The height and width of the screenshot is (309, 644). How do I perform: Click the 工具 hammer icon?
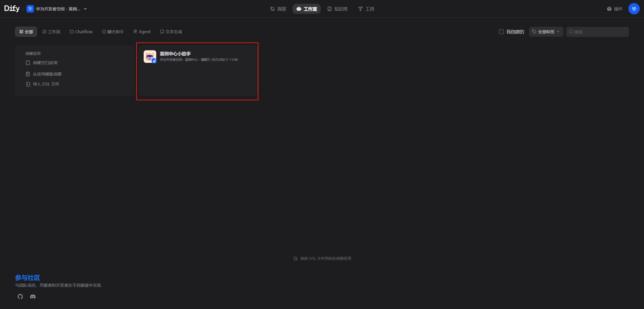coord(360,9)
